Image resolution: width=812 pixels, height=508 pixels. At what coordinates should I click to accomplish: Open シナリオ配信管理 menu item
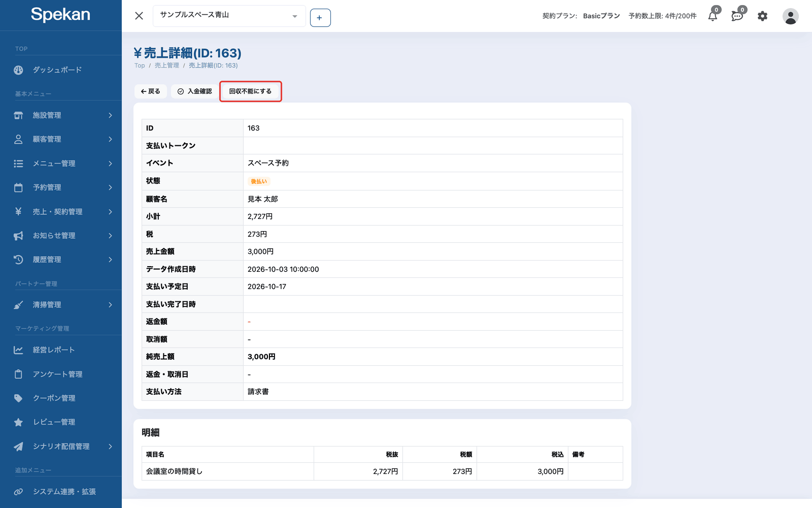[x=61, y=447]
